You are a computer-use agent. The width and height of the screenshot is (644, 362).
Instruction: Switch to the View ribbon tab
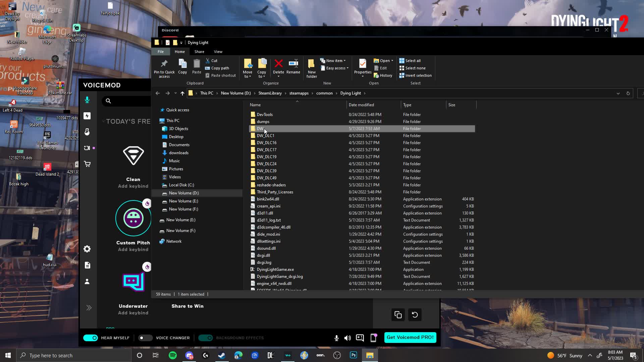pyautogui.click(x=218, y=51)
